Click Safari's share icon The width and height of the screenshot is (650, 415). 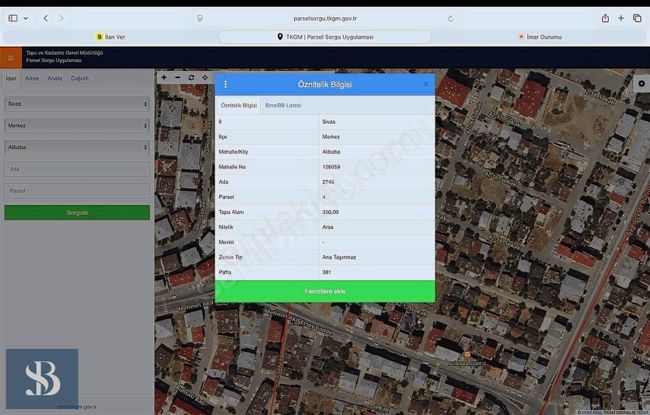point(605,18)
